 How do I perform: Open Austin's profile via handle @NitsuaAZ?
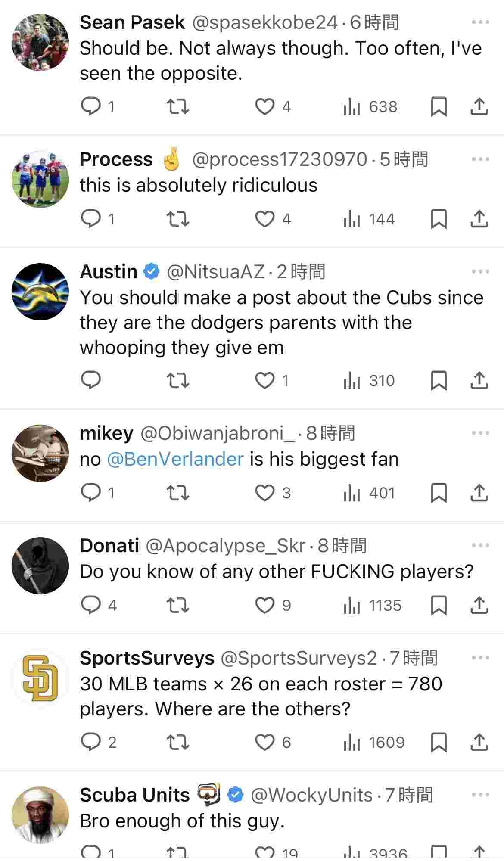[x=215, y=272]
